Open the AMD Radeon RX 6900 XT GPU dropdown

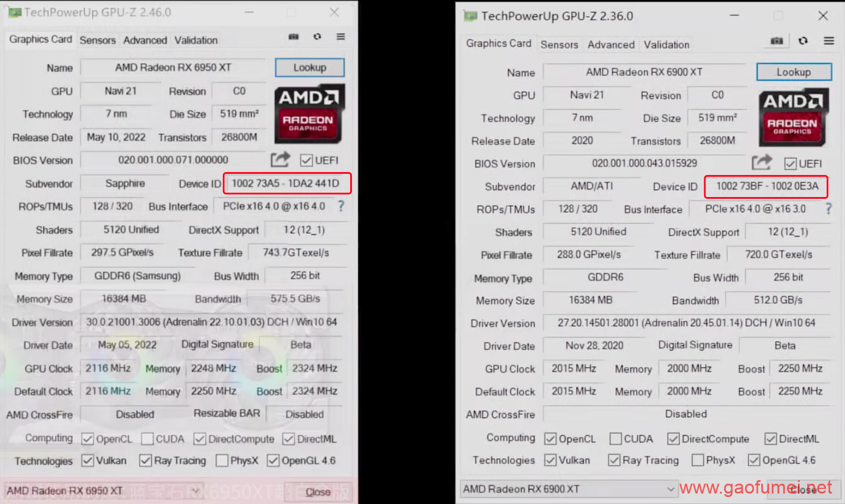(x=570, y=489)
